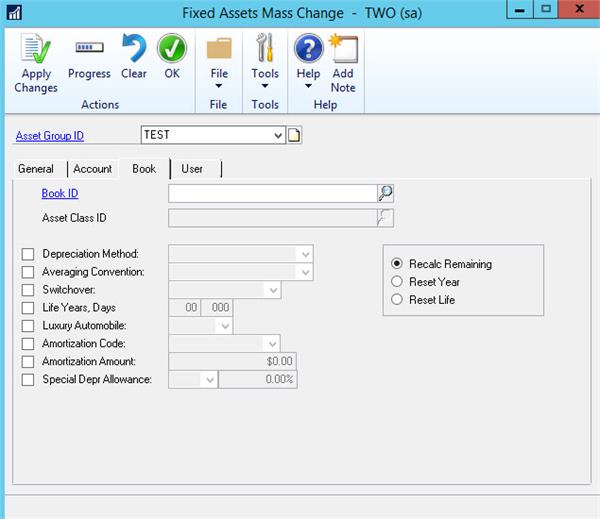Switch to the General tab
The image size is (600, 519).
pyautogui.click(x=36, y=169)
